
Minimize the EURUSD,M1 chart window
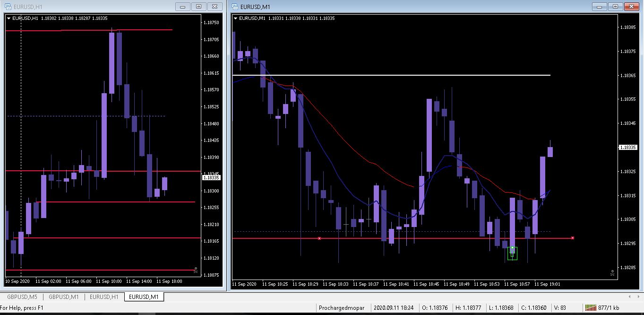(x=600, y=7)
